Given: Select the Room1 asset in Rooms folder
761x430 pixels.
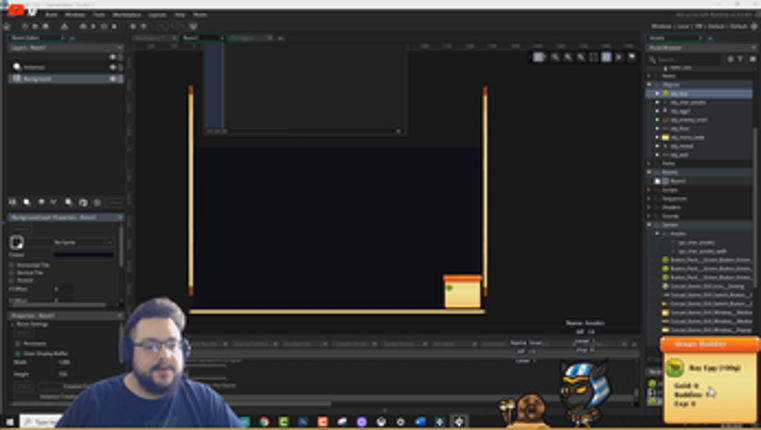Looking at the screenshot, I should click(x=678, y=181).
